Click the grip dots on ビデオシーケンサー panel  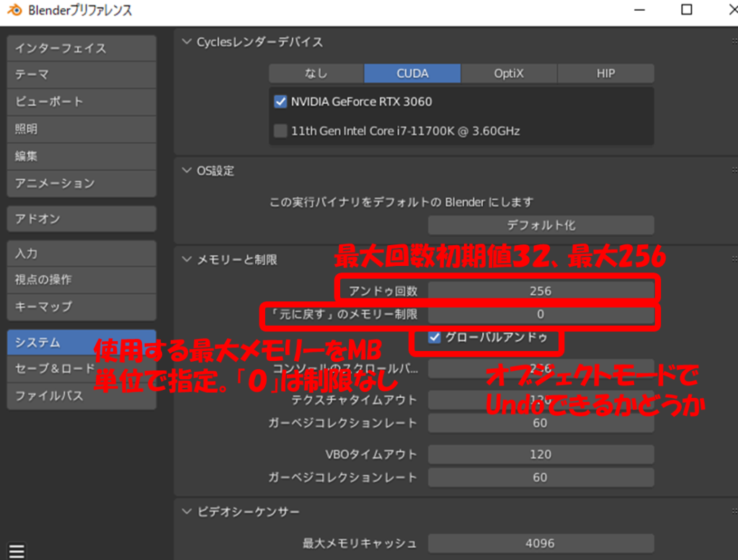click(734, 512)
